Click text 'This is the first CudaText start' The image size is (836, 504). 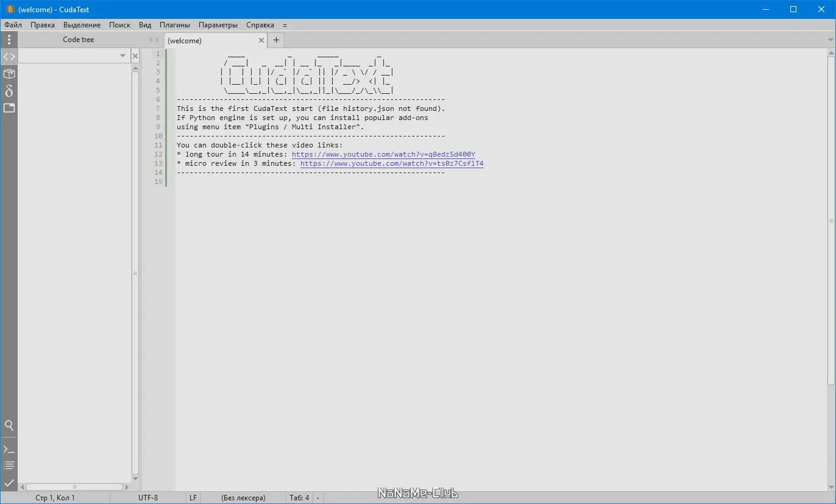coord(244,108)
